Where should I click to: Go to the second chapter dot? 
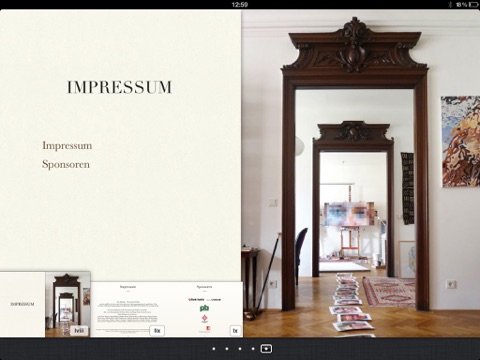tap(227, 349)
